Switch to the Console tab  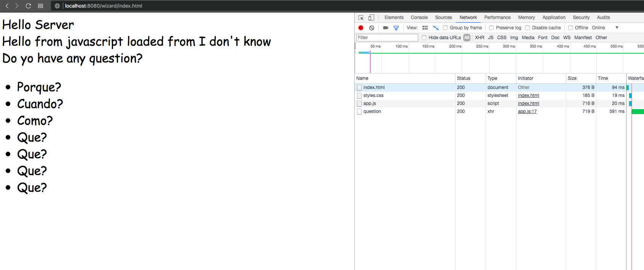coord(419,17)
